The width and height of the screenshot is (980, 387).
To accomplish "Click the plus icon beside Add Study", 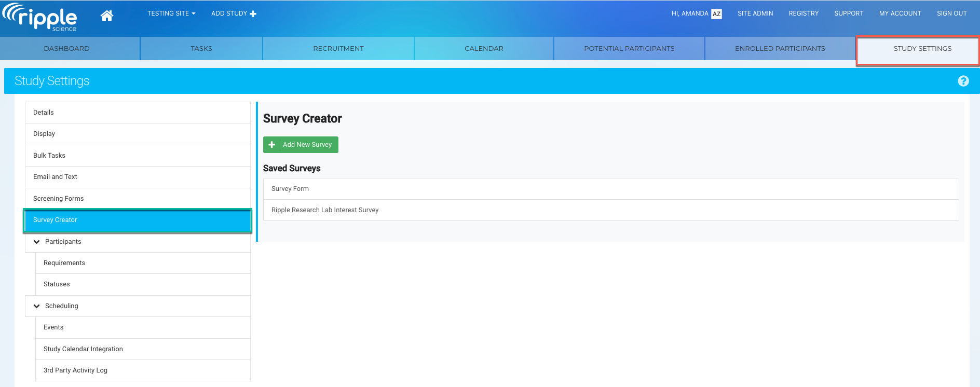I will coord(253,14).
